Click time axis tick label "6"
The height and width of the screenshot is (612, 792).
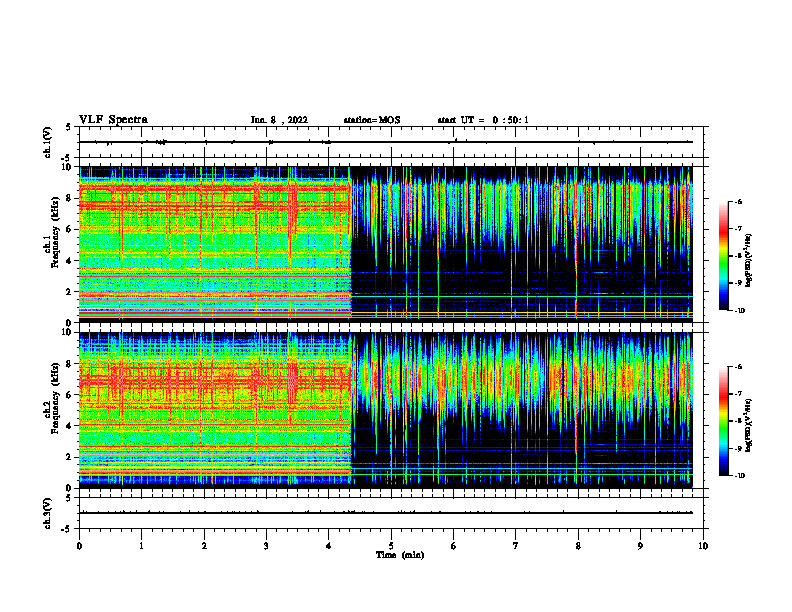(454, 546)
